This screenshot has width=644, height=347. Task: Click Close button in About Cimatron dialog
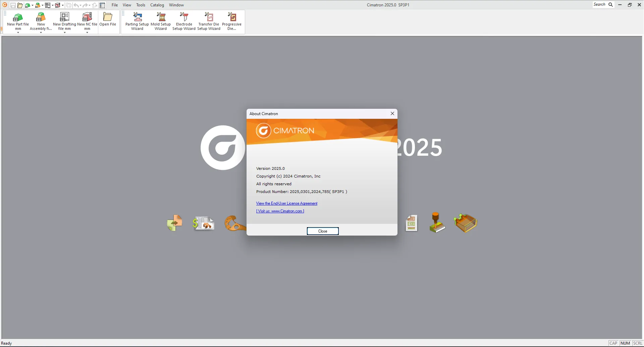[323, 231]
